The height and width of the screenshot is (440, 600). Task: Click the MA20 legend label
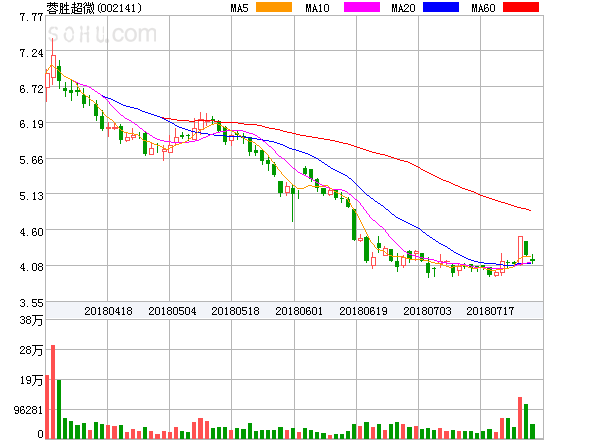[403, 8]
